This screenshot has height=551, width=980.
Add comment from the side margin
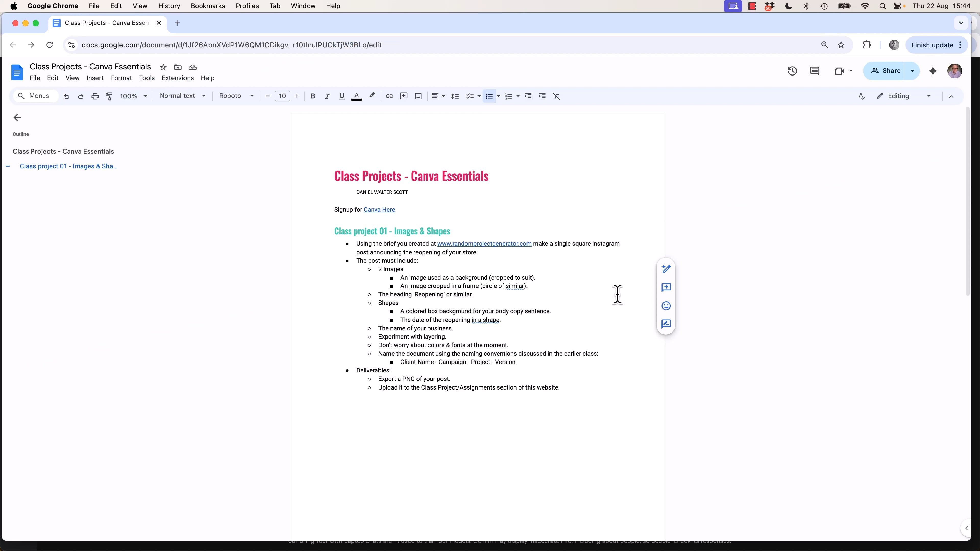pyautogui.click(x=666, y=287)
